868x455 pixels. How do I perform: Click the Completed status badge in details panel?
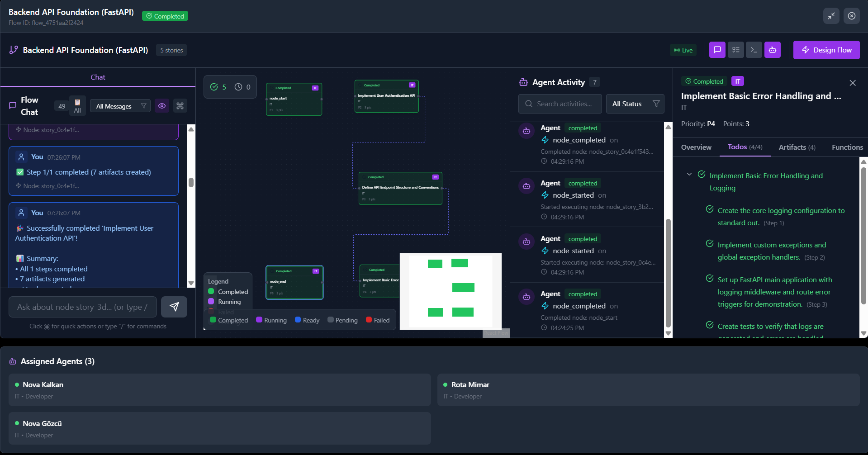coord(704,81)
